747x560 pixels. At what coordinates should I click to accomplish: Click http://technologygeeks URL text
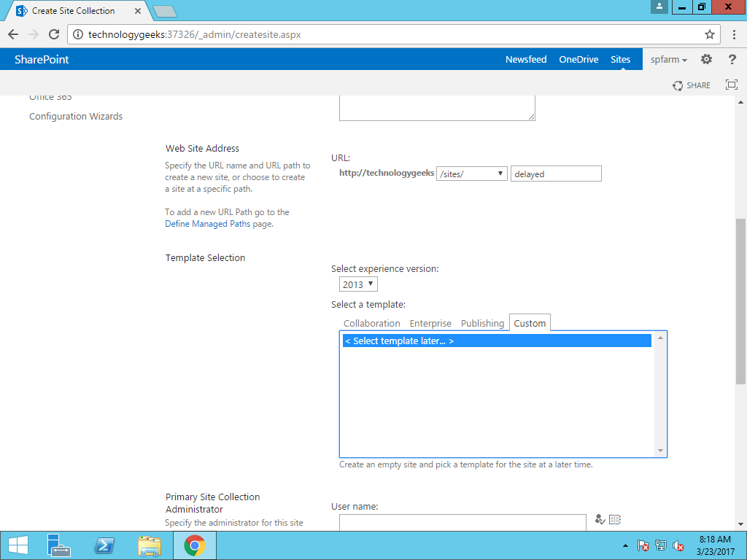coord(387,173)
